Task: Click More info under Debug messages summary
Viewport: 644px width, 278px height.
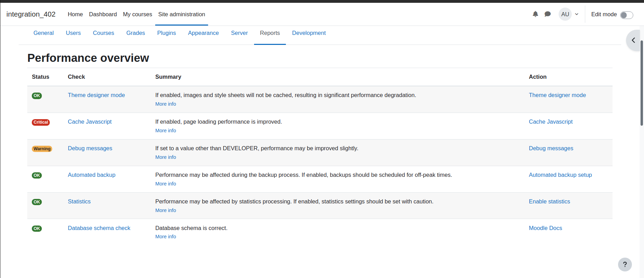Action: (x=166, y=157)
